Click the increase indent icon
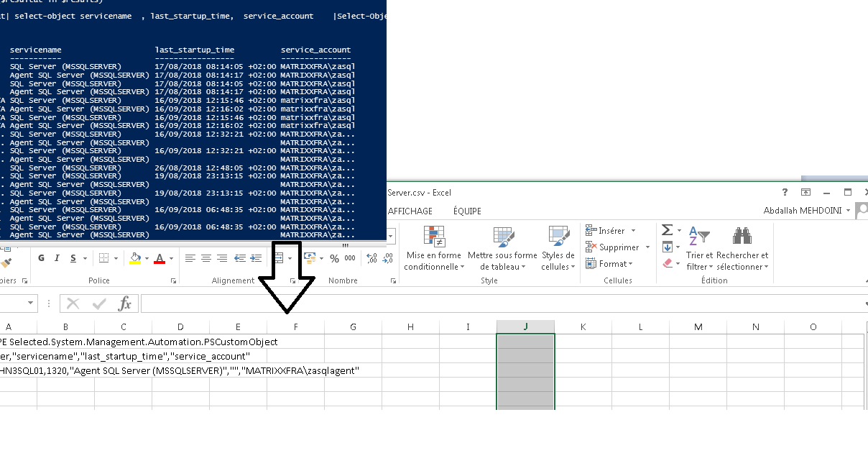Screen dimensions: 868x466 pos(255,259)
